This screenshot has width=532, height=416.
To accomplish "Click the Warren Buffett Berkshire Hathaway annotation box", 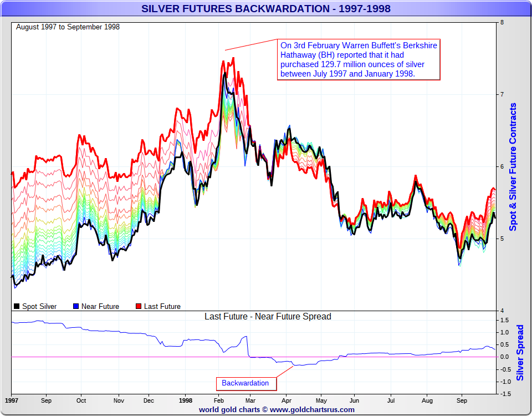I will (x=359, y=59).
